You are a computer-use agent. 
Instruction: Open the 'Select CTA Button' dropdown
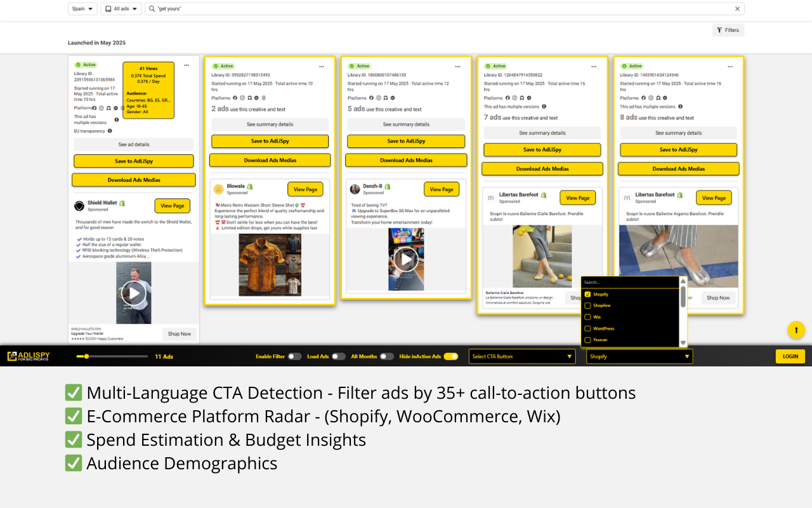(521, 356)
